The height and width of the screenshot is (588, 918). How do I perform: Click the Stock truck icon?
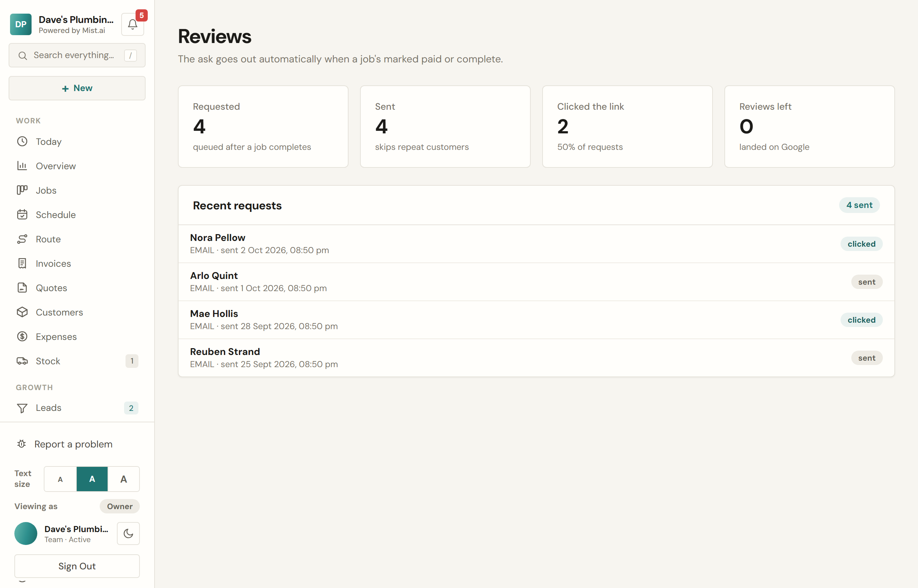coord(22,361)
